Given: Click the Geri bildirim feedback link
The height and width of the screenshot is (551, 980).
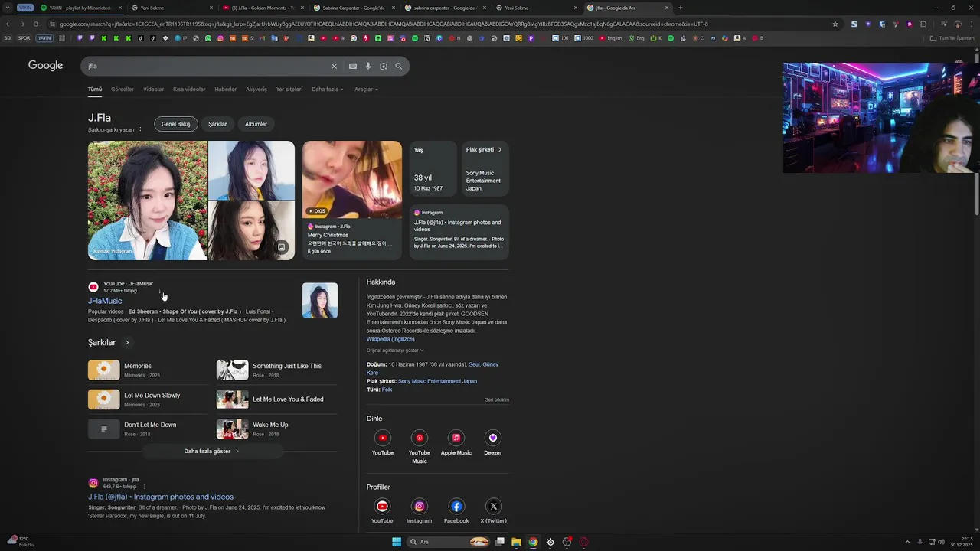Looking at the screenshot, I should [x=496, y=399].
